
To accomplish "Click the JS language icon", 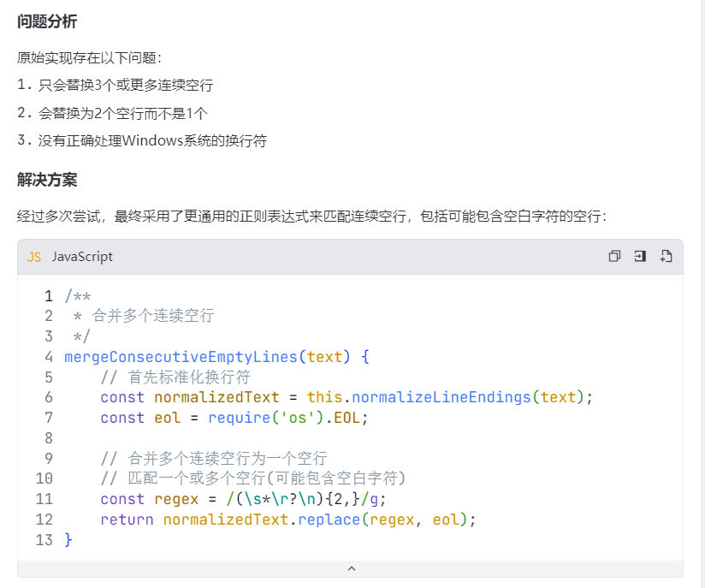I will tap(34, 257).
